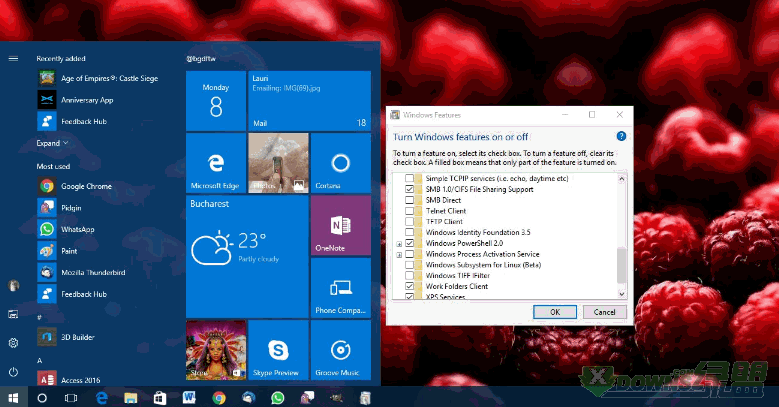Uncheck SMB 1.0/CIFS File Sharing Support
This screenshot has width=779, height=407.
click(409, 189)
